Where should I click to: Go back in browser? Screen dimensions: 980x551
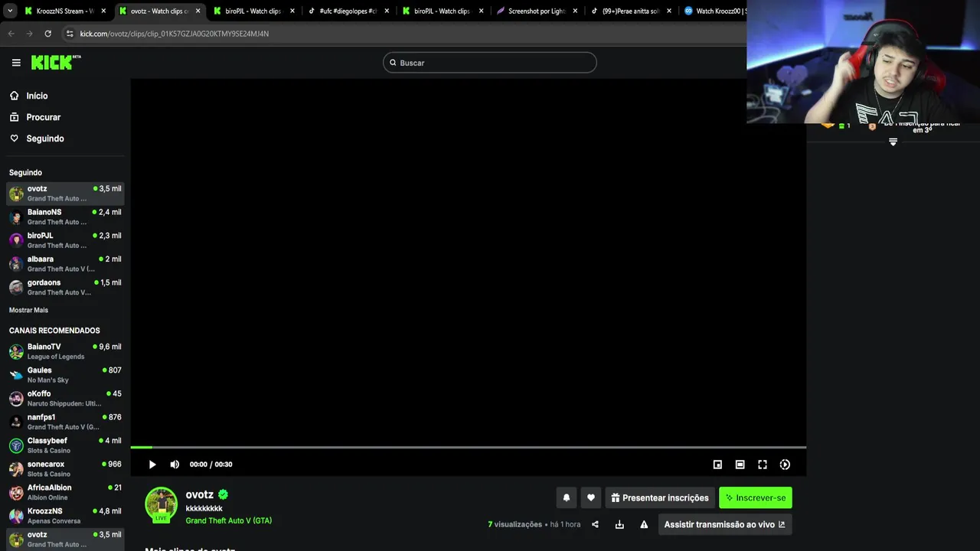pyautogui.click(x=11, y=34)
